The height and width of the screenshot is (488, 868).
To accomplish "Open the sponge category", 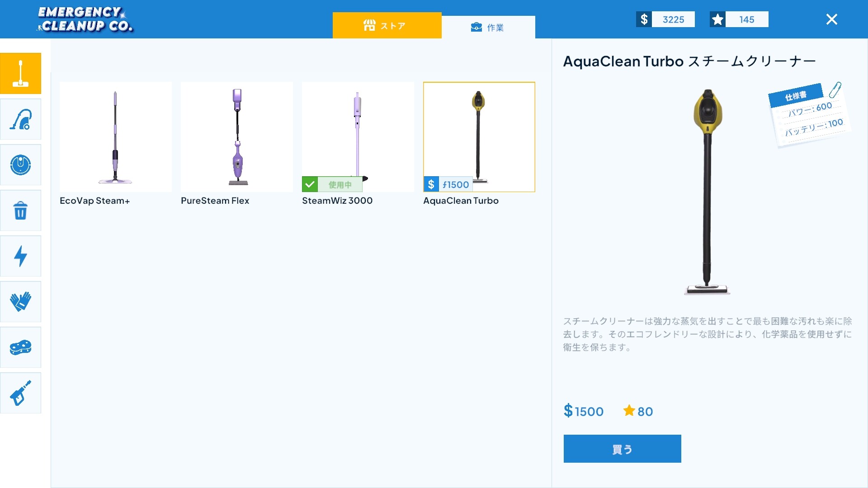I will [20, 347].
